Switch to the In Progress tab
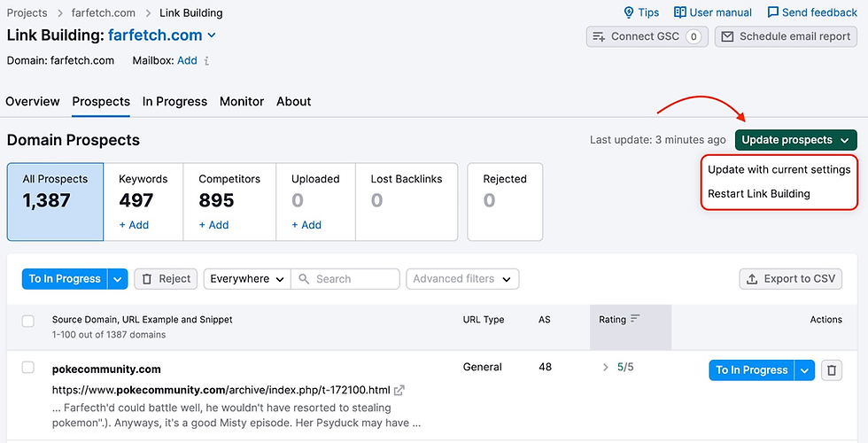The image size is (868, 443). 174,102
